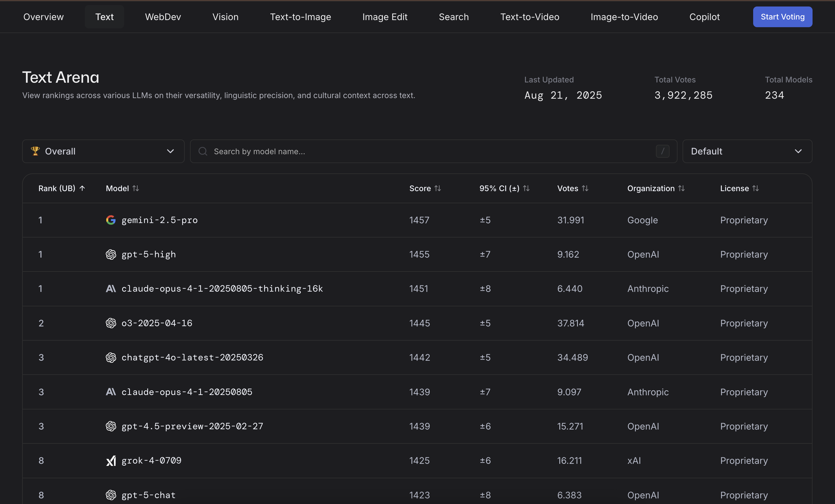Switch to the WebDev tab

(x=163, y=17)
